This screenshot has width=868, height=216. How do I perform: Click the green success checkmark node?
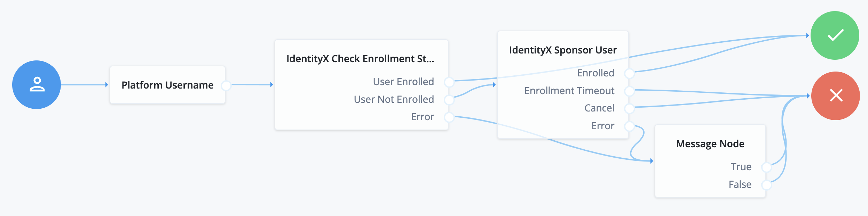coord(835,35)
